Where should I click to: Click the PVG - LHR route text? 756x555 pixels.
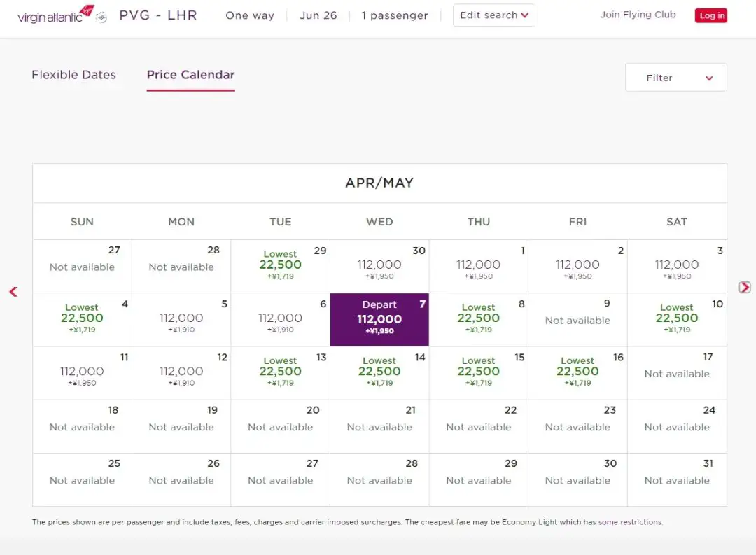(x=158, y=15)
